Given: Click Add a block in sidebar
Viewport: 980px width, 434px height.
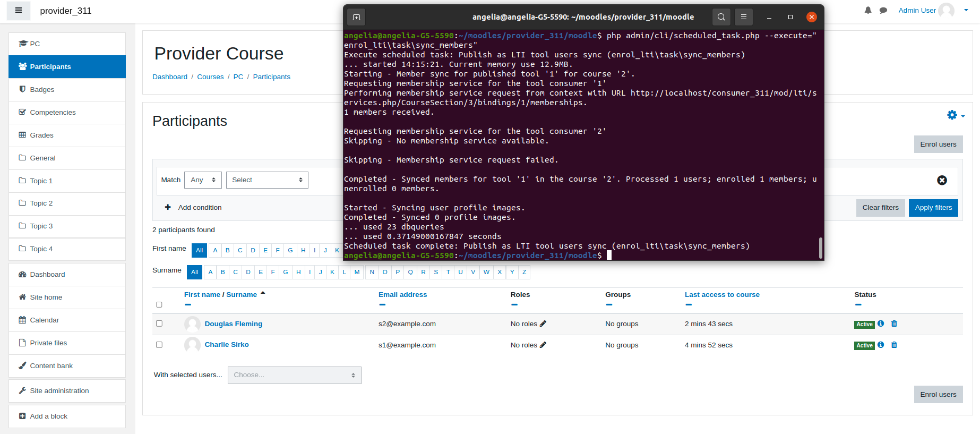Looking at the screenshot, I should (x=67, y=416).
